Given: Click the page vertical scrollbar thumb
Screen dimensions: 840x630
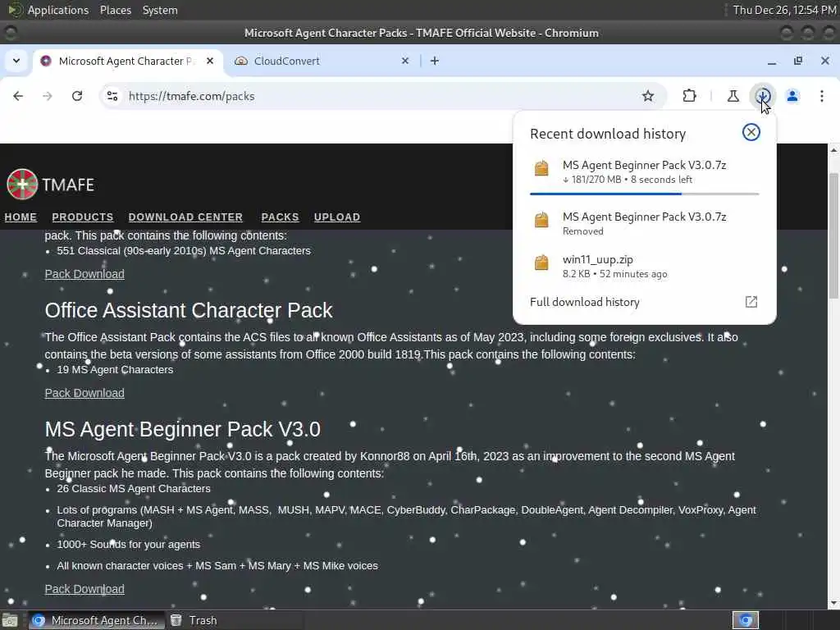Looking at the screenshot, I should (833, 235).
